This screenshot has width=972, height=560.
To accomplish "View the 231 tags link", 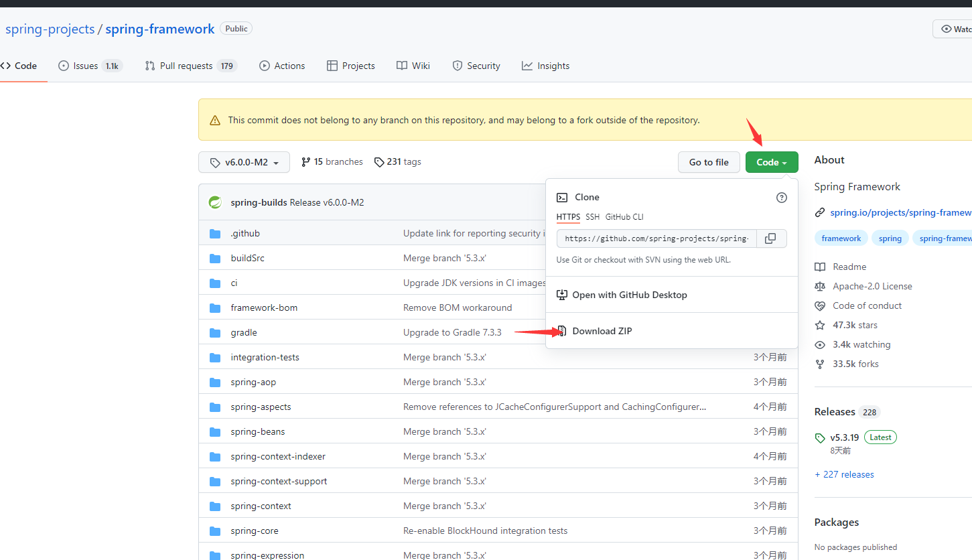I will (x=398, y=162).
